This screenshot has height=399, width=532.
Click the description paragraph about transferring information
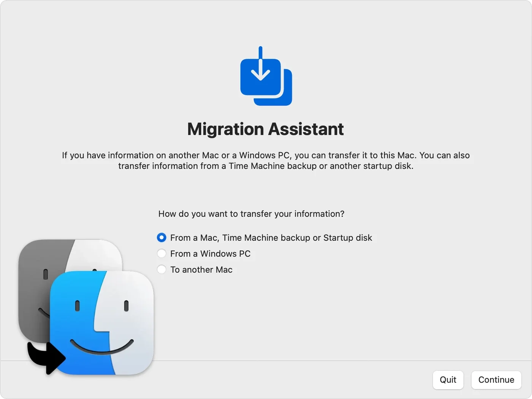(x=266, y=161)
